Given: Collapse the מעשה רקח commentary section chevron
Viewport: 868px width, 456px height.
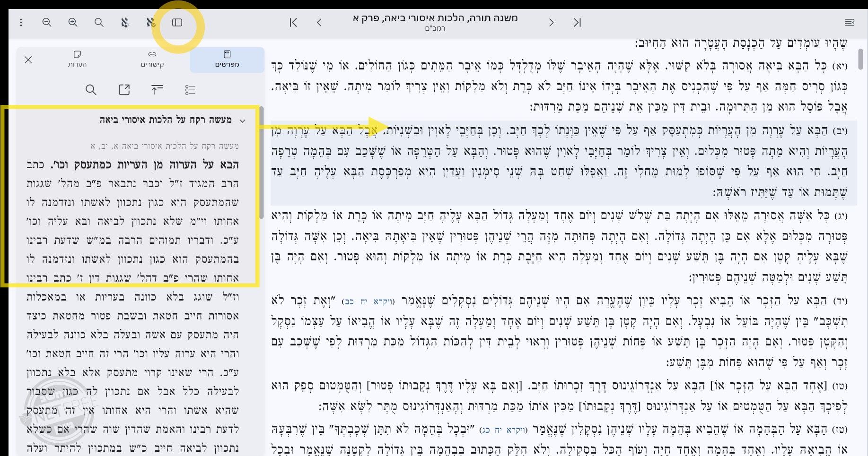Looking at the screenshot, I should point(243,121).
